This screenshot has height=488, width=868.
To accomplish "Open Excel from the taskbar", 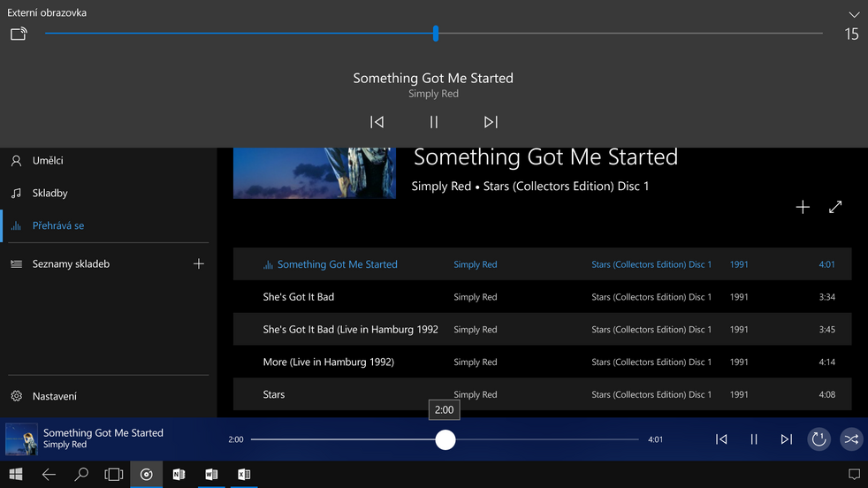I will pyautogui.click(x=244, y=474).
